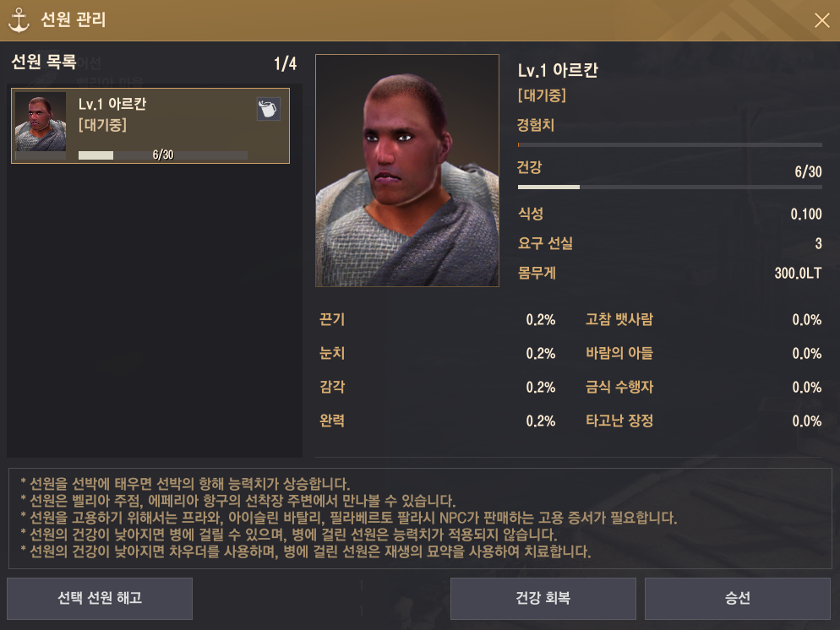This screenshot has height=630, width=840.
Task: Close the 선원 관리 window
Action: coord(821,20)
